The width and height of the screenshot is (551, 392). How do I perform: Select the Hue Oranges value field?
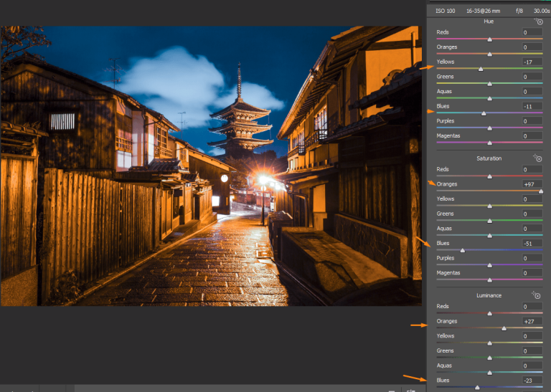click(x=532, y=47)
